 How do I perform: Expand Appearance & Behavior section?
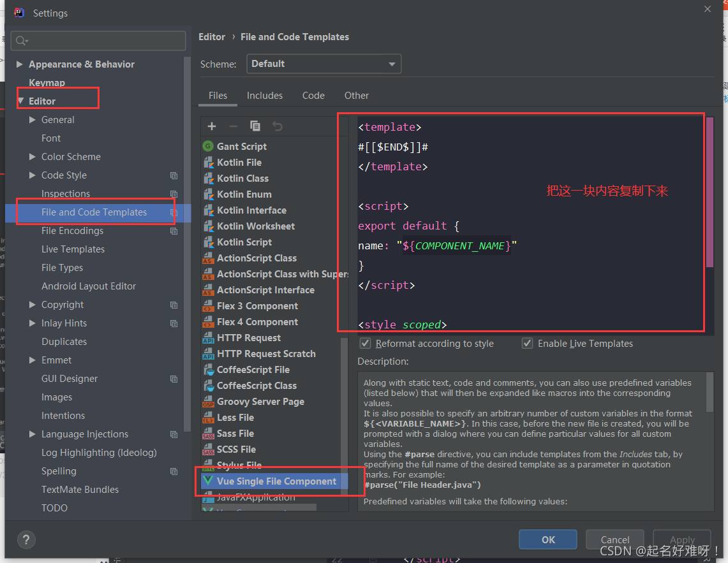(20, 64)
